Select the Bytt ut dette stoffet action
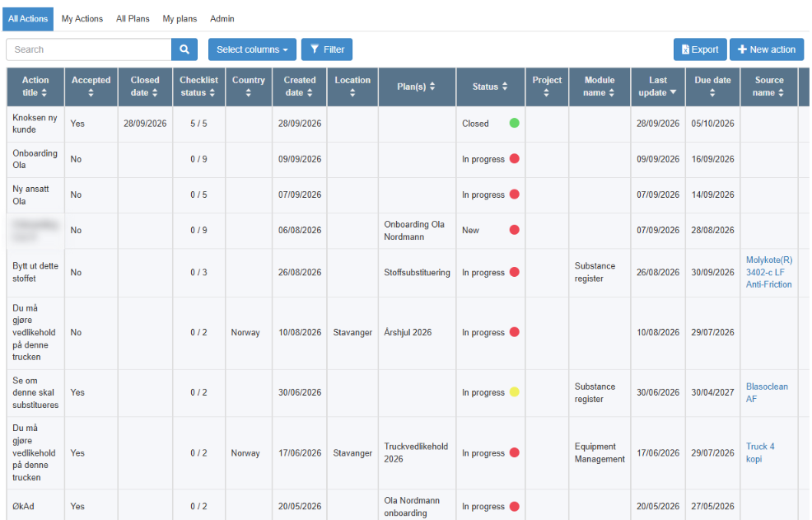 point(35,272)
